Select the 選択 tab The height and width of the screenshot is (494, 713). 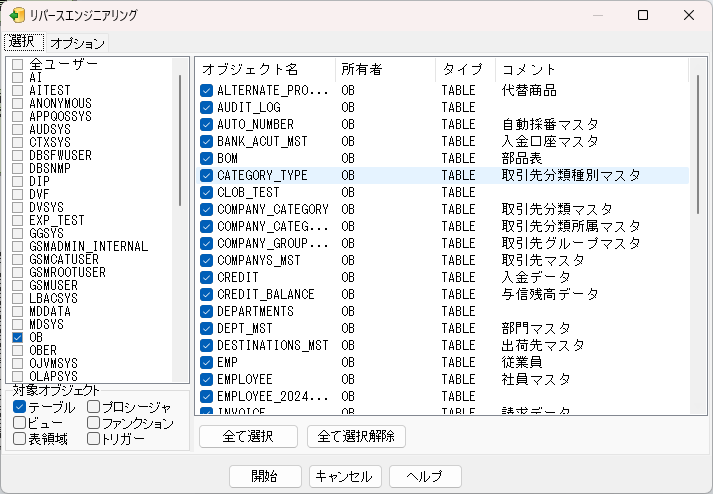pos(24,42)
